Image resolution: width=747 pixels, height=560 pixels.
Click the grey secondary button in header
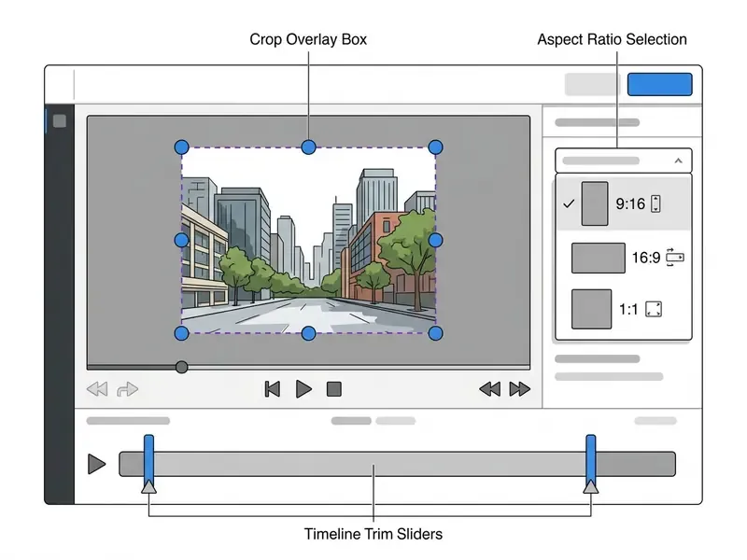coord(592,84)
